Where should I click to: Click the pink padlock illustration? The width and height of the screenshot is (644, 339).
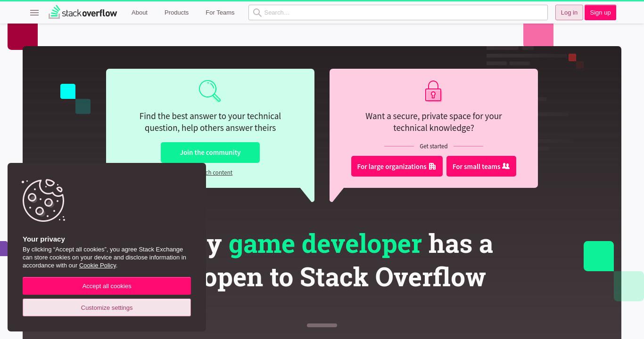pos(433,91)
